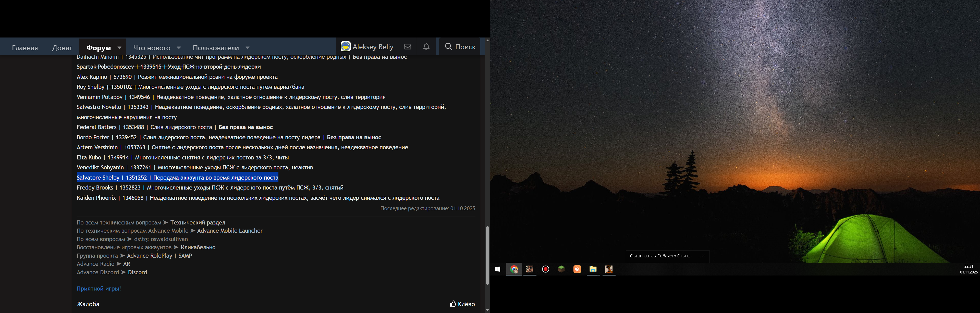Expand the Пользователи dropdown arrow
Image resolution: width=980 pixels, height=313 pixels.
point(248,47)
